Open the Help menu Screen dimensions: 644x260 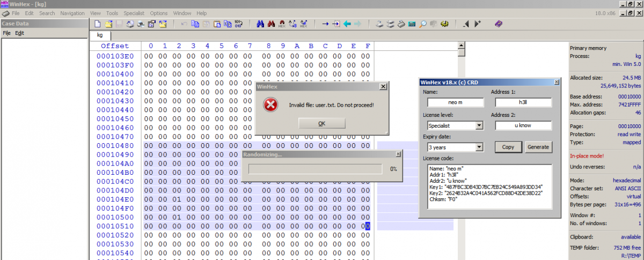coord(202,13)
